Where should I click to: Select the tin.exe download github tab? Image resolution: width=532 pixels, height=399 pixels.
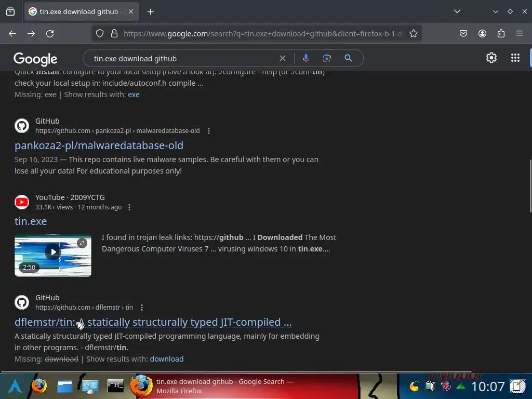click(x=82, y=11)
